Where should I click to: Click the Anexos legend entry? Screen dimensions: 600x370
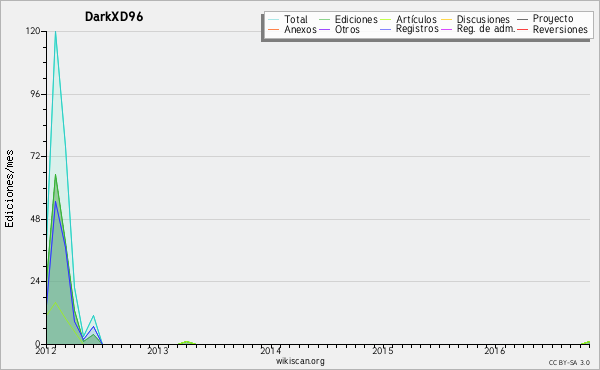300,29
